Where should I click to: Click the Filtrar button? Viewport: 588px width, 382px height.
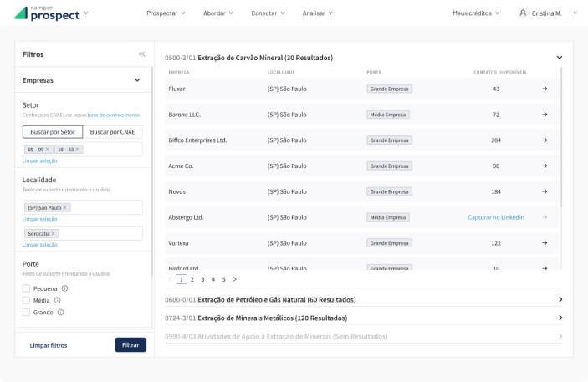point(130,345)
